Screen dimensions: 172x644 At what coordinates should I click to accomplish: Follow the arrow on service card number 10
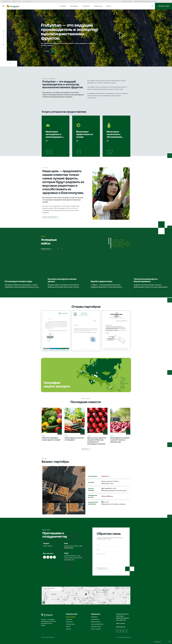pyautogui.click(x=46, y=141)
